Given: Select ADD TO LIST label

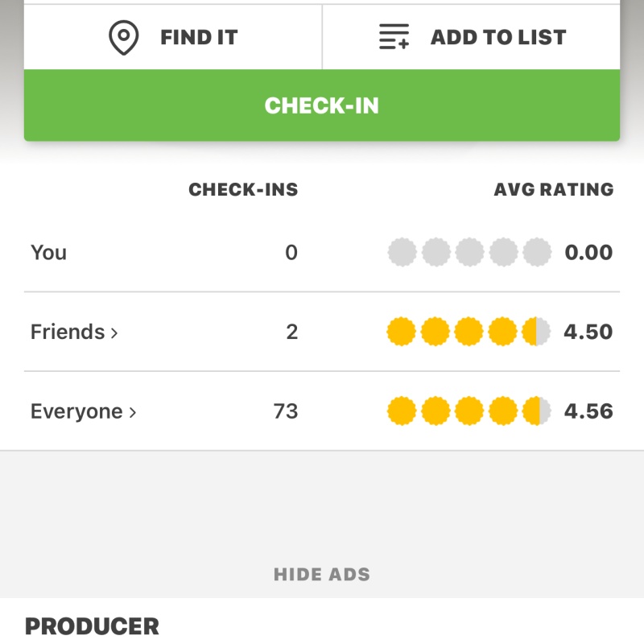Looking at the screenshot, I should (498, 38).
